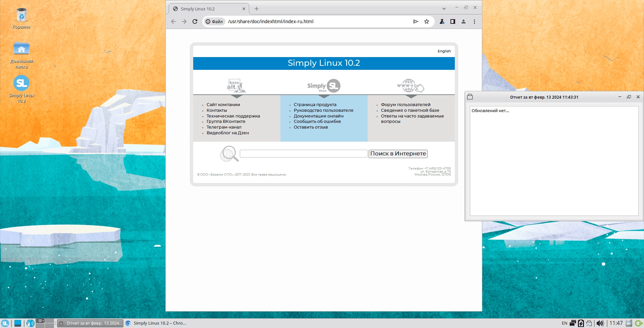Click the 11:47 clock in taskbar
Image resolution: width=644 pixels, height=328 pixels.
click(616, 323)
